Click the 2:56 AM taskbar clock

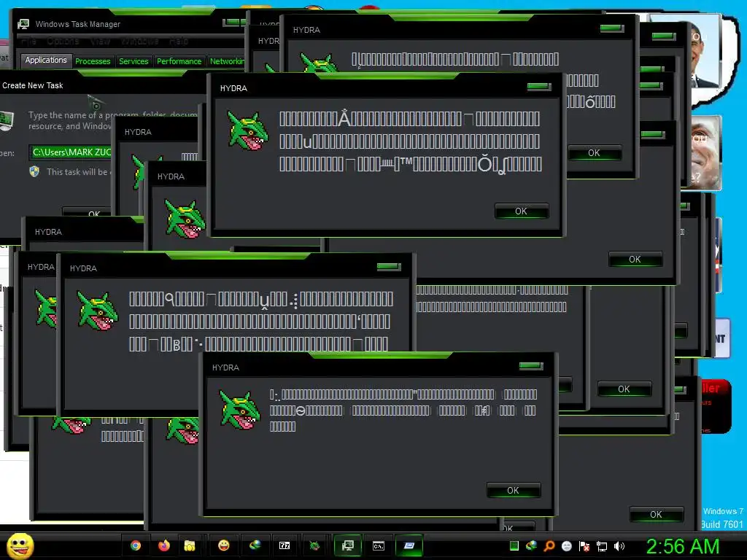pyautogui.click(x=683, y=546)
